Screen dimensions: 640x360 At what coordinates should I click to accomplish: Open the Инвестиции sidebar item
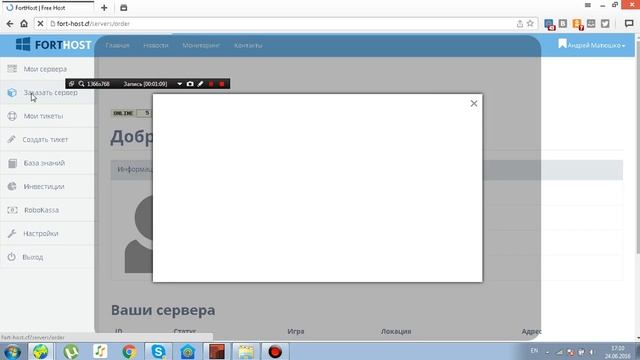[x=47, y=187]
